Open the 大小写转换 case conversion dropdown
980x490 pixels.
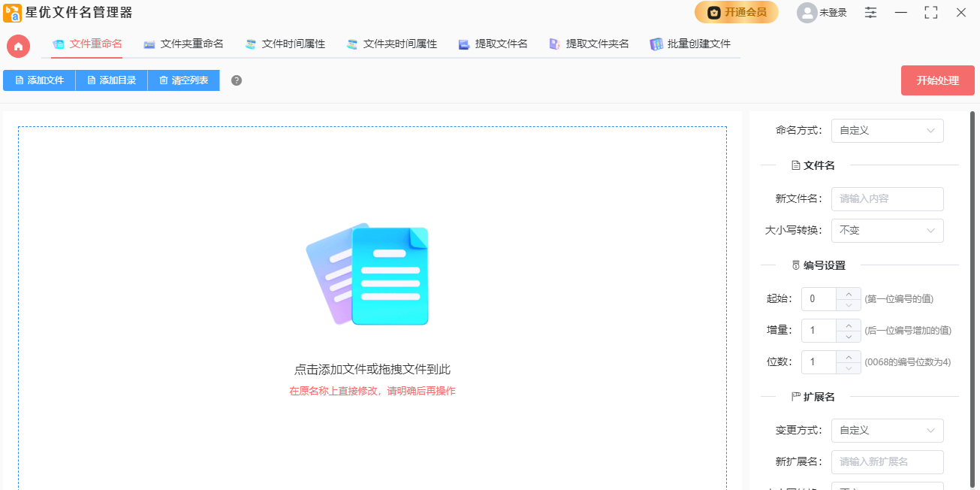point(887,230)
